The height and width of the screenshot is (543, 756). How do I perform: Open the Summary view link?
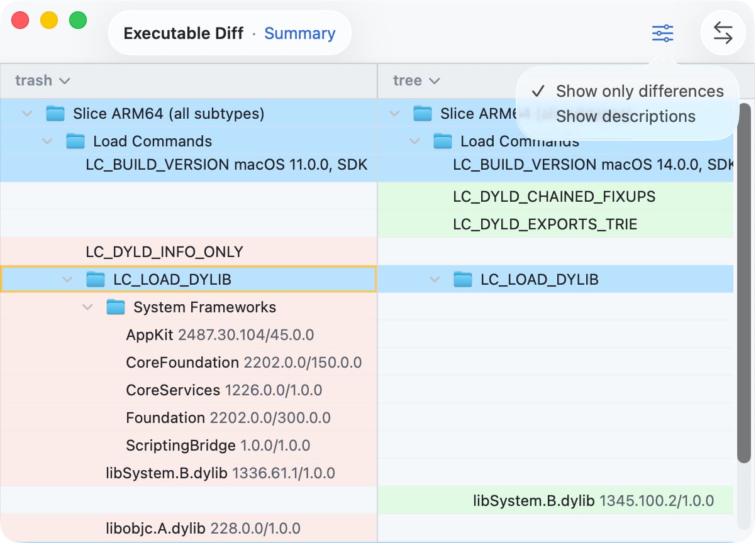300,33
